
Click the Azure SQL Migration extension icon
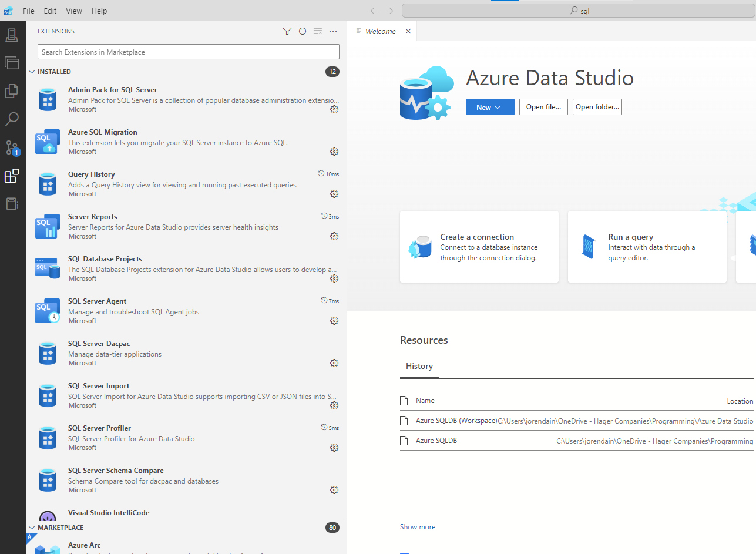tap(48, 142)
